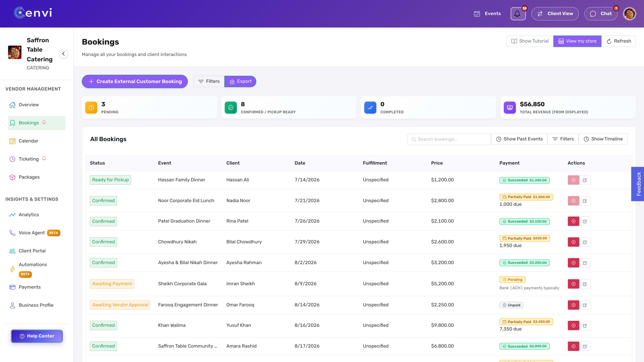
Task: Cancel the Chowdhury Nikah booking
Action: tap(574, 242)
